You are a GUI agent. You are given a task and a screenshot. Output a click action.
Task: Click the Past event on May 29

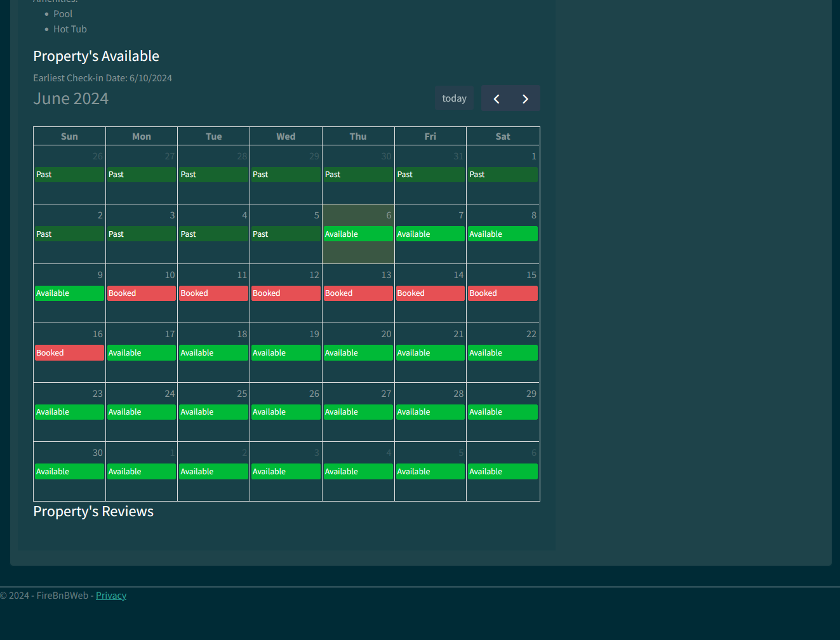click(x=286, y=175)
